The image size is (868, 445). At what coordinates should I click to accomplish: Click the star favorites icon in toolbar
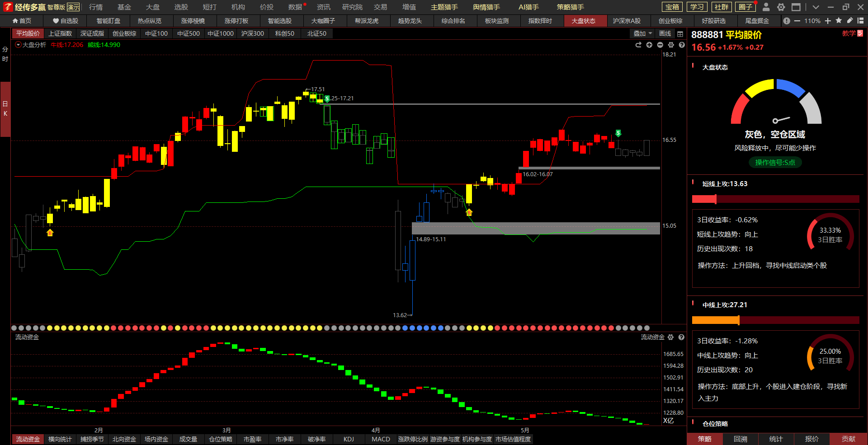(839, 20)
